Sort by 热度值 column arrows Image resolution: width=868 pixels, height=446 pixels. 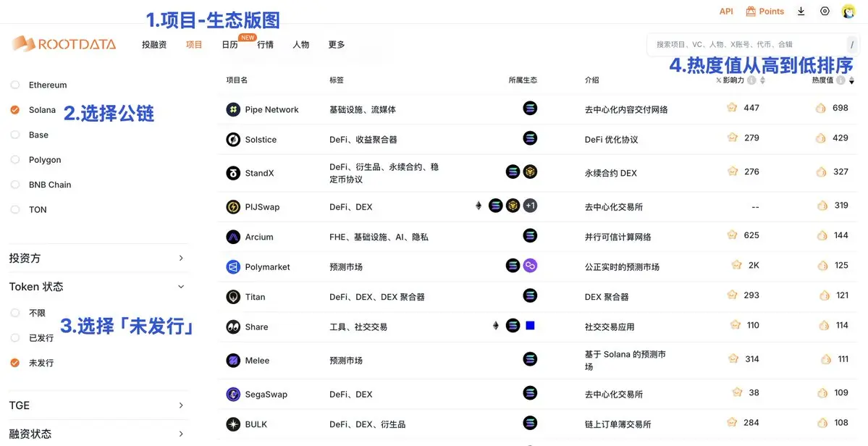pos(851,80)
